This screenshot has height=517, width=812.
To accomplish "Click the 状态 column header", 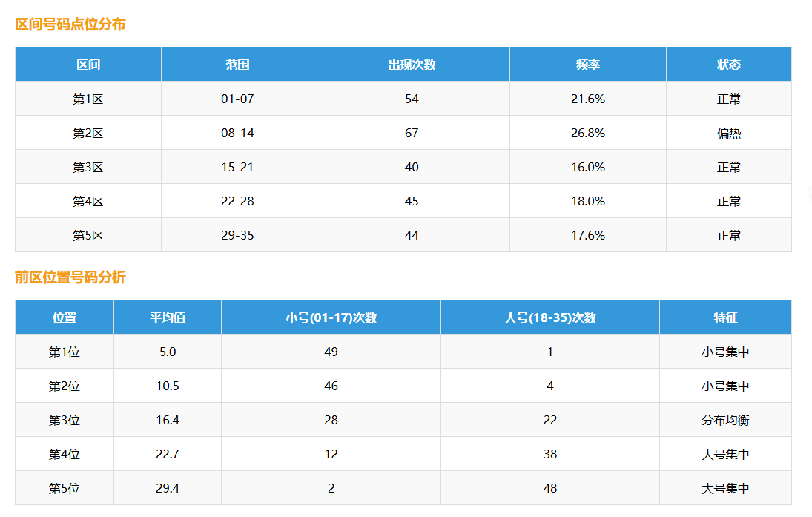I will tap(728, 65).
